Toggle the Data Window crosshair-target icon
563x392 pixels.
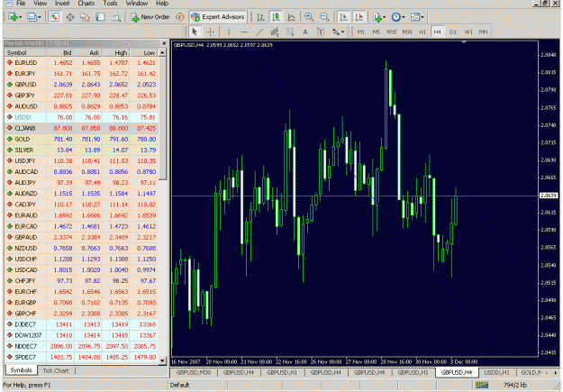(x=69, y=17)
